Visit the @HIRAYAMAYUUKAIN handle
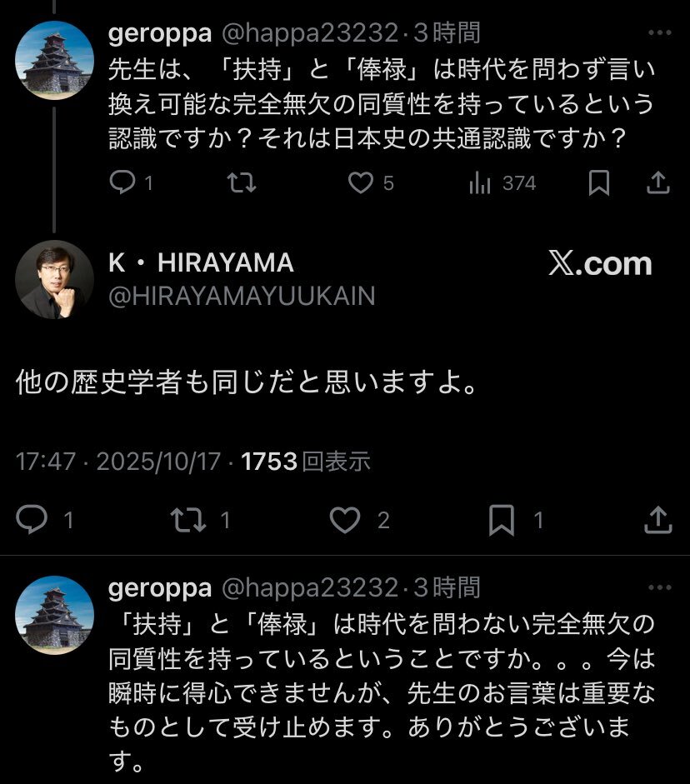Image resolution: width=690 pixels, height=784 pixels. 242,296
